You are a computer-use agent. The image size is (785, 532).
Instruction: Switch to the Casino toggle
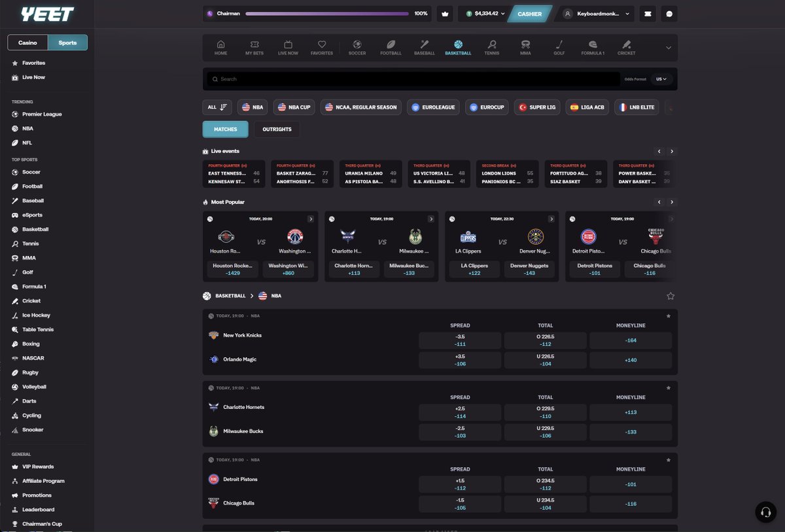pos(27,43)
